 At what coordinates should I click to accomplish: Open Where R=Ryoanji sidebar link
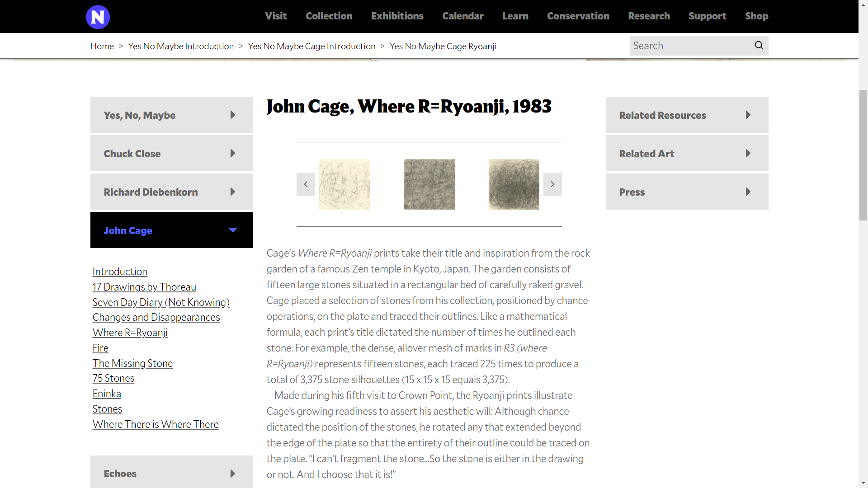tap(130, 333)
